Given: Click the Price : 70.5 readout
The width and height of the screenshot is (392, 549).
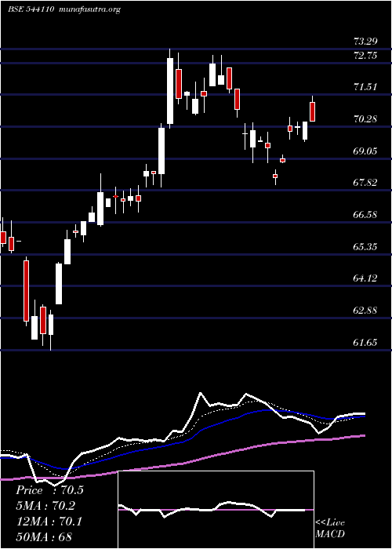Looking at the screenshot, I should click(49, 490).
